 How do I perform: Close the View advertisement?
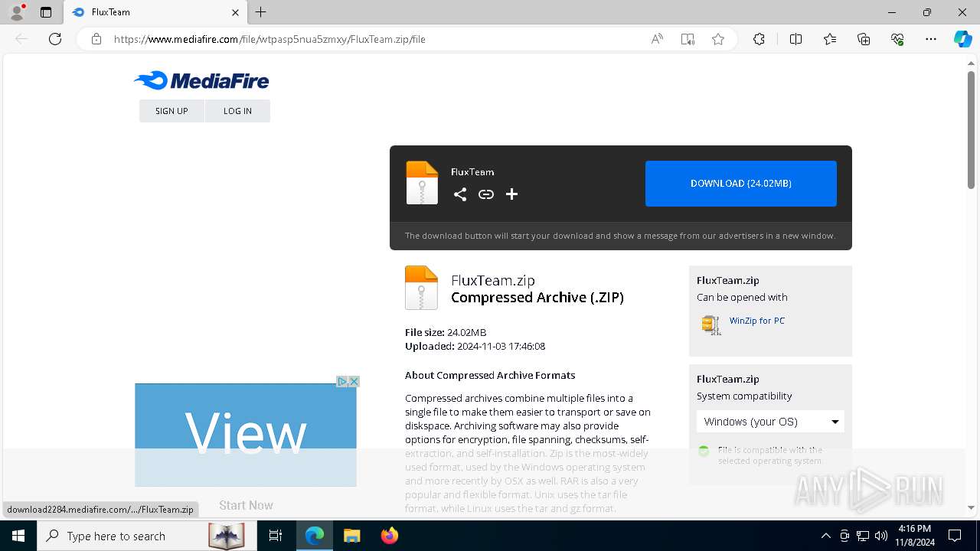click(x=354, y=381)
